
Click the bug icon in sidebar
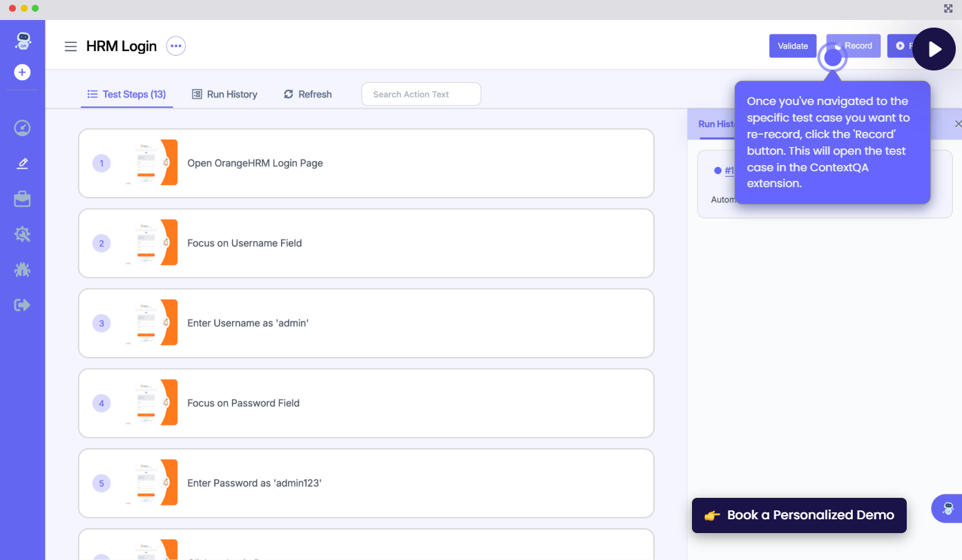23,270
